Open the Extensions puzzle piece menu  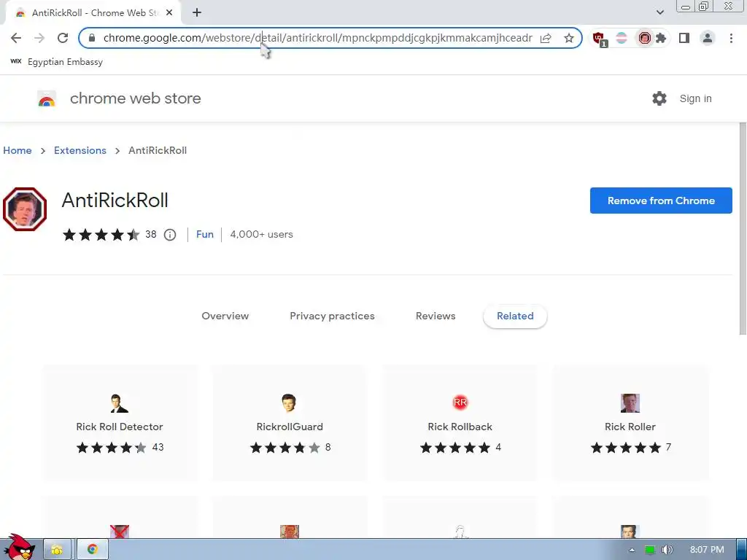[661, 38]
